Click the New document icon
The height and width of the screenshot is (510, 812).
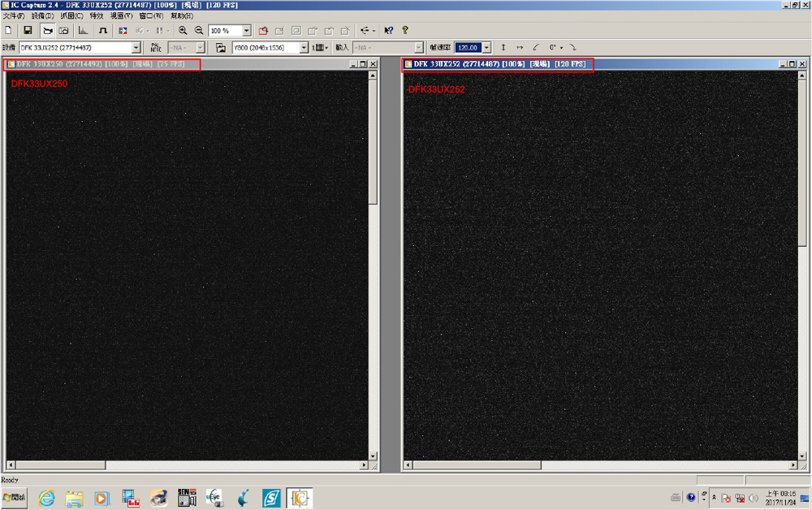coord(8,31)
